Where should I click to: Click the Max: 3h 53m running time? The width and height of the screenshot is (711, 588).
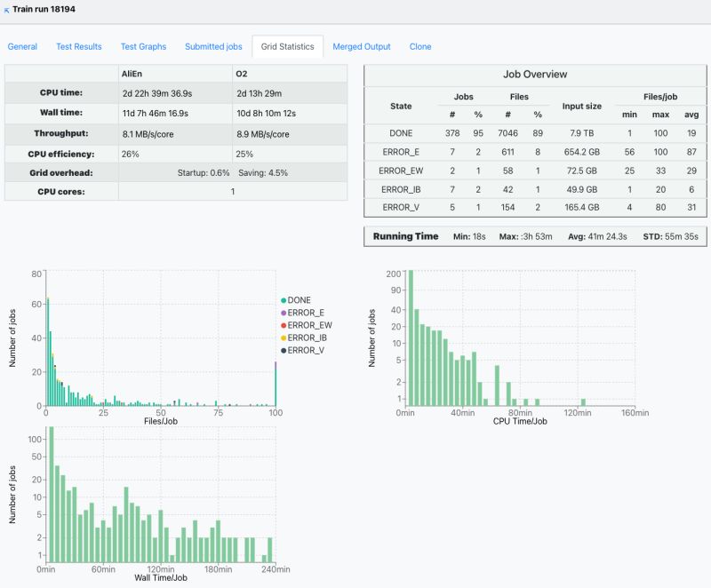(x=525, y=236)
